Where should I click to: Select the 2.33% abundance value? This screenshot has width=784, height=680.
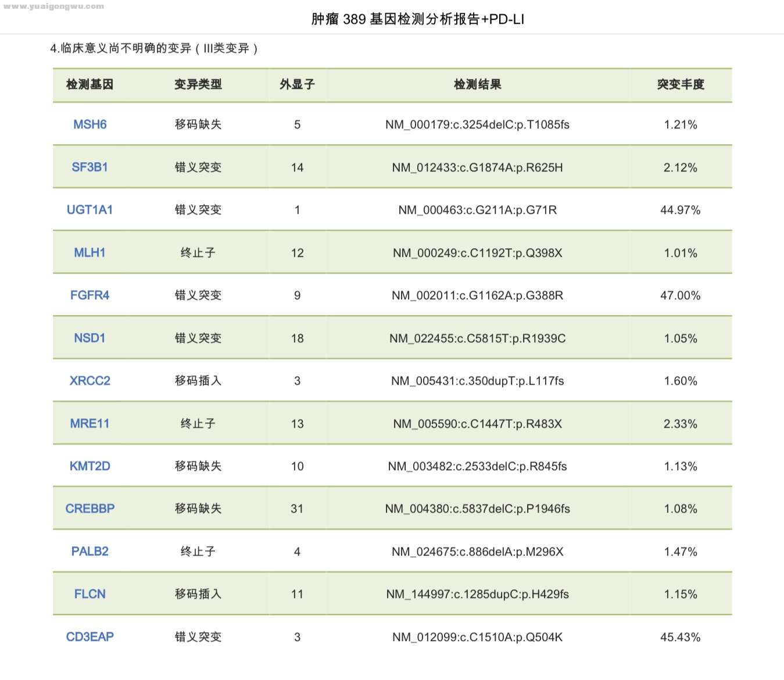(681, 424)
